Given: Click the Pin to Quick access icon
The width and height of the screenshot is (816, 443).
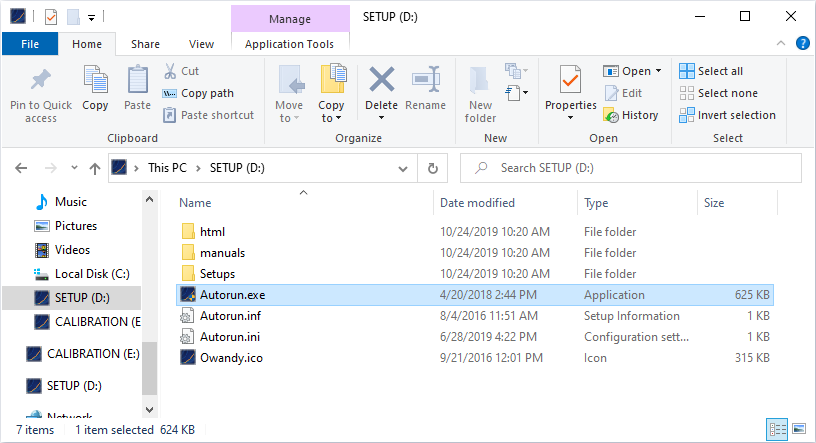Looking at the screenshot, I should coord(41,81).
